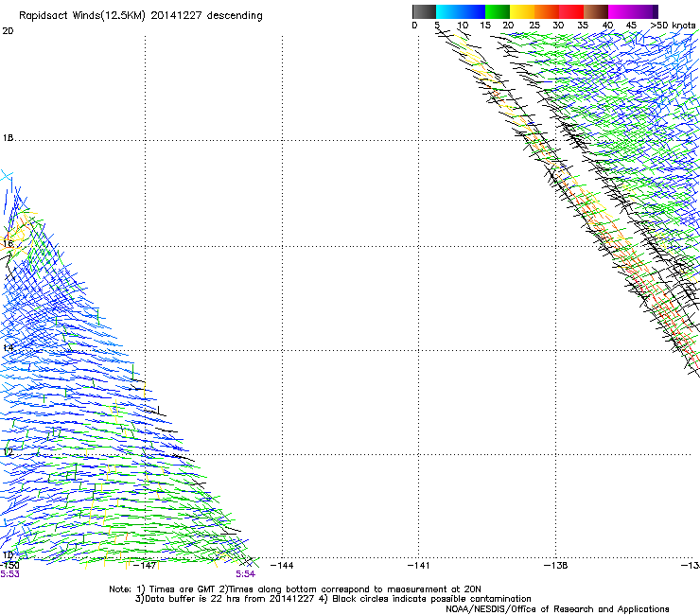Click the '>50 knots' legend label
The width and height of the screenshot is (700, 615).
point(673,26)
